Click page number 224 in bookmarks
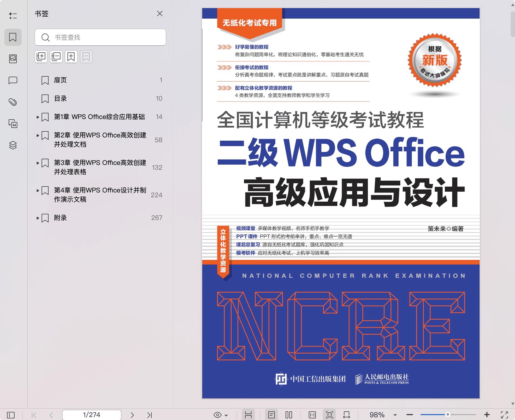The width and height of the screenshot is (515, 420). click(157, 195)
